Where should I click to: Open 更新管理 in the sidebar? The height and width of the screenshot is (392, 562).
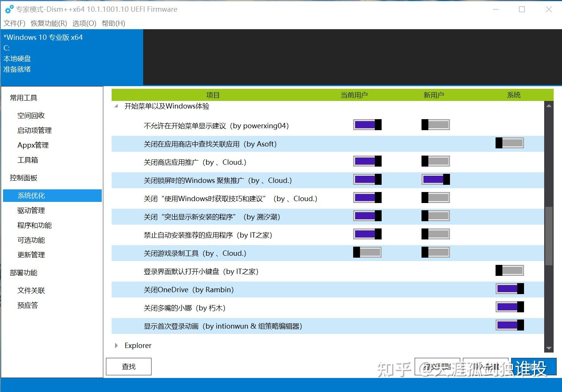click(31, 255)
